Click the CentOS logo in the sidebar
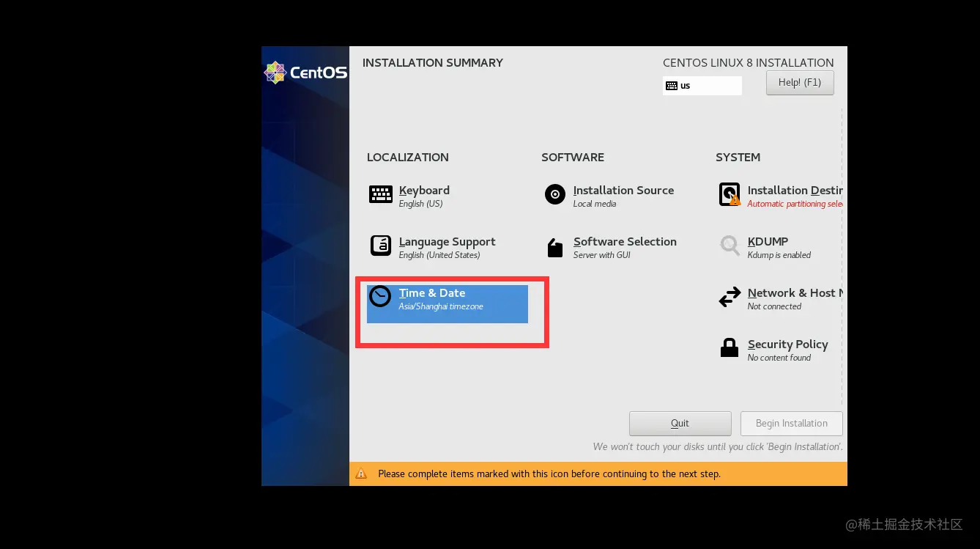Viewport: 980px width, 549px height. point(305,73)
